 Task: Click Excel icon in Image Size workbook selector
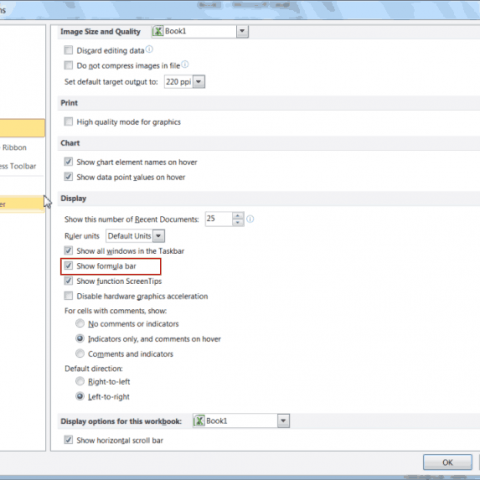[158, 31]
